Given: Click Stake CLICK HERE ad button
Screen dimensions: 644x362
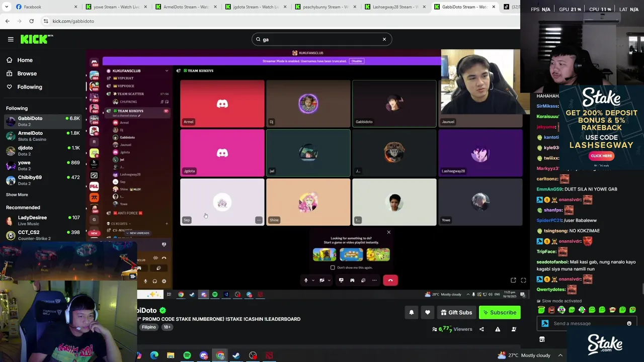Looking at the screenshot, I should [601, 156].
